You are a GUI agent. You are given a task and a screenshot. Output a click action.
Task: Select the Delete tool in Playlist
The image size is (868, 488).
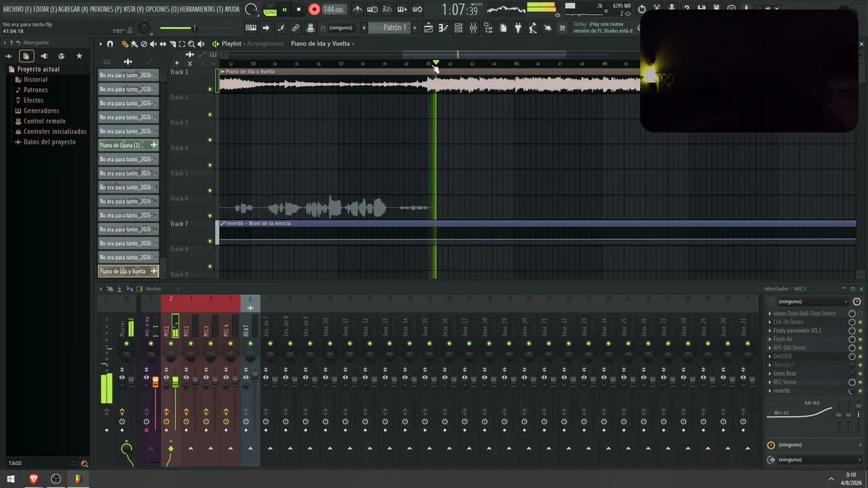(144, 44)
